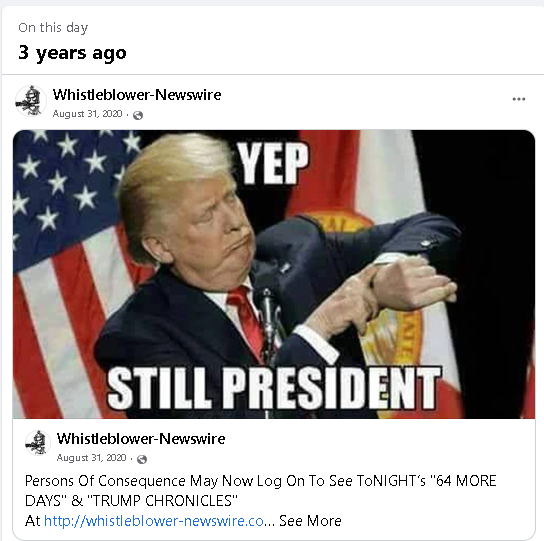Click the public globe icon beside top date
This screenshot has height=541, width=544.
tap(138, 115)
